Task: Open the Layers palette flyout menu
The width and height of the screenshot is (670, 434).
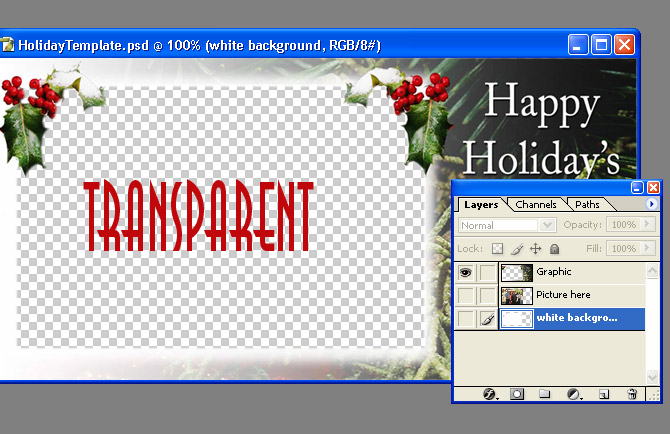Action: point(652,204)
